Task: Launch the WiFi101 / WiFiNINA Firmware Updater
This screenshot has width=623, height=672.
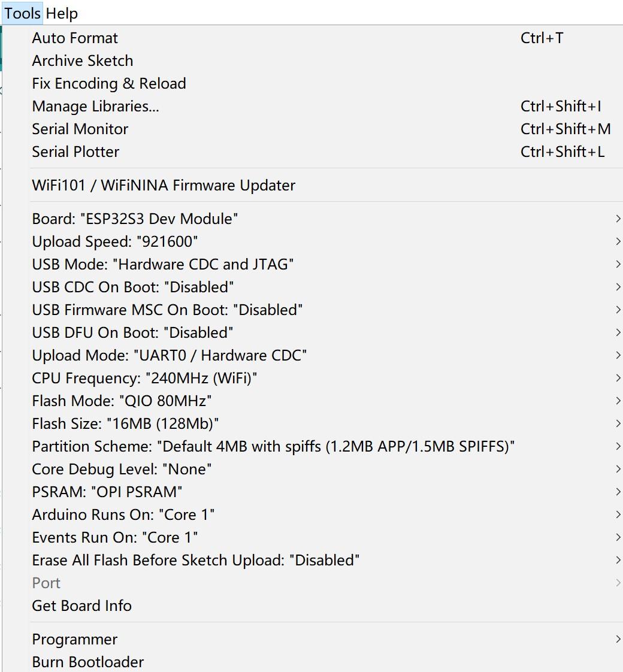Action: point(163,185)
